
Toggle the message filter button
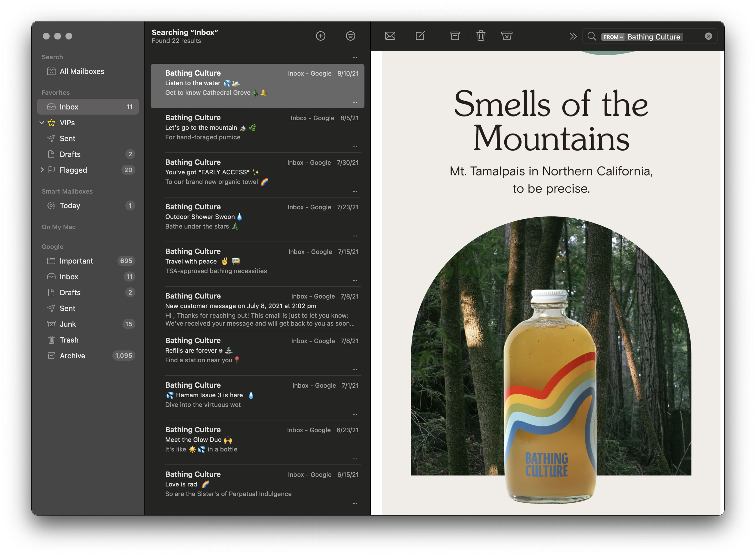(351, 36)
